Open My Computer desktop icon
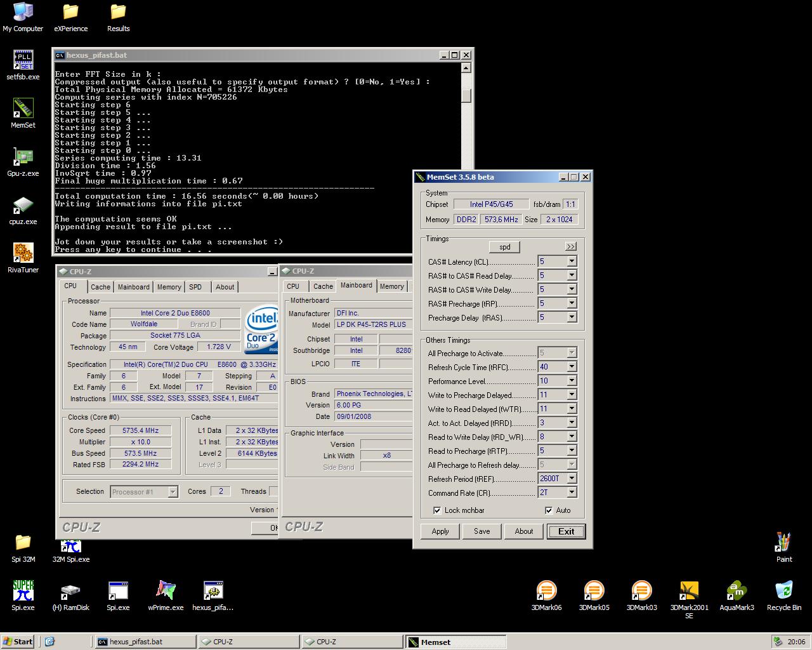The image size is (812, 650). coord(23,17)
